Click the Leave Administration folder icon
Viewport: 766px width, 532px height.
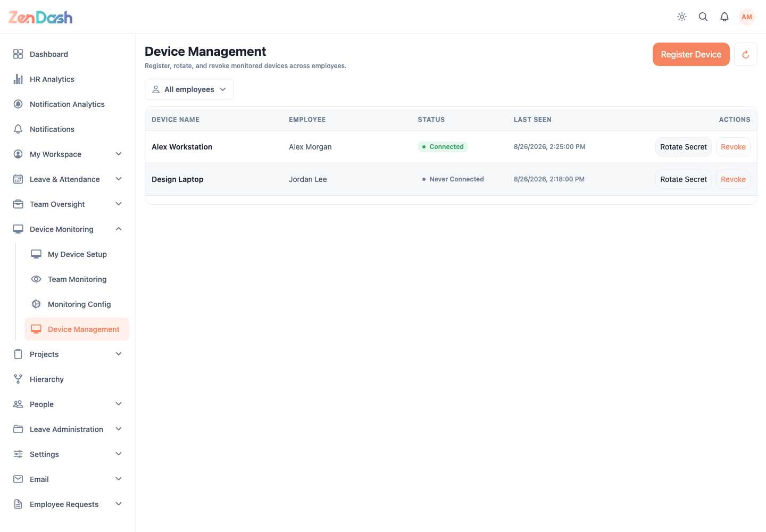point(18,429)
